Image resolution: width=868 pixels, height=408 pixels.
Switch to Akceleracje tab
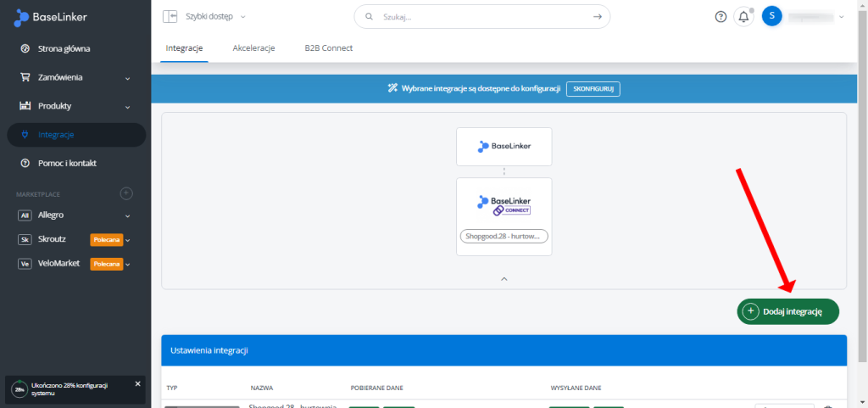(253, 48)
